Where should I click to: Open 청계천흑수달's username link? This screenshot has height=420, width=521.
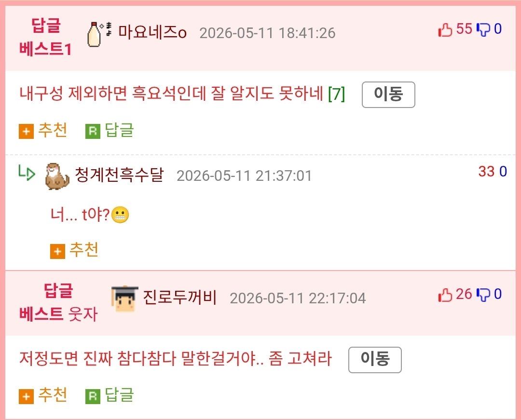click(x=119, y=175)
